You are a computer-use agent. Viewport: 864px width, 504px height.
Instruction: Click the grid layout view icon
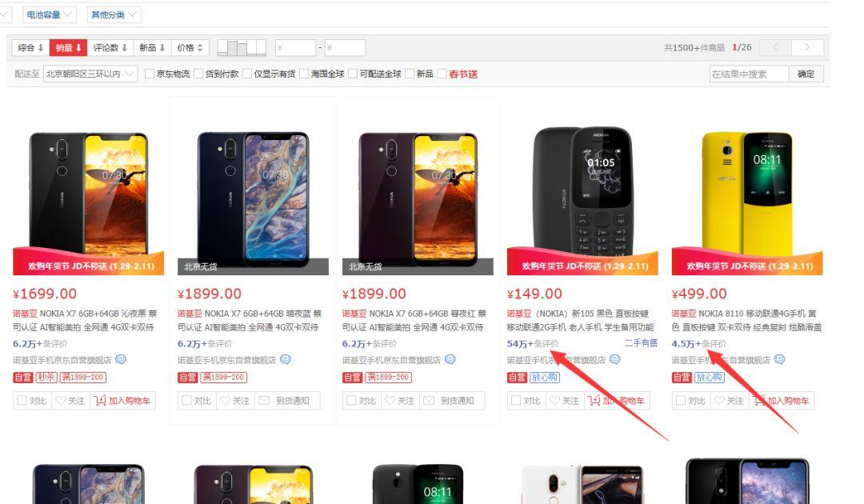point(242,47)
